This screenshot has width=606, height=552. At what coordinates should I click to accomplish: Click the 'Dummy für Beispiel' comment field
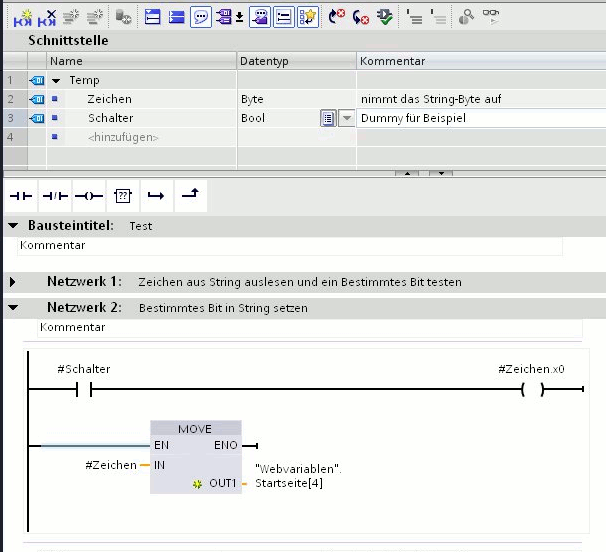[x=481, y=118]
